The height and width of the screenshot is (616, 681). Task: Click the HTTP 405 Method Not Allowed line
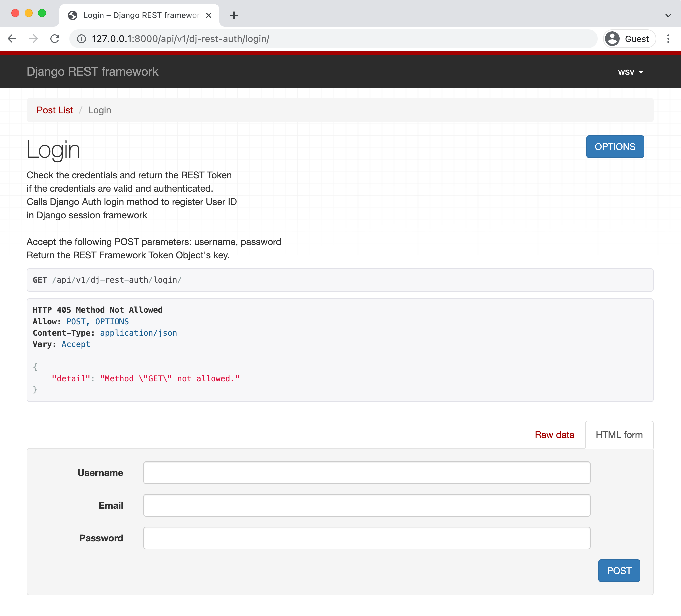tap(98, 310)
